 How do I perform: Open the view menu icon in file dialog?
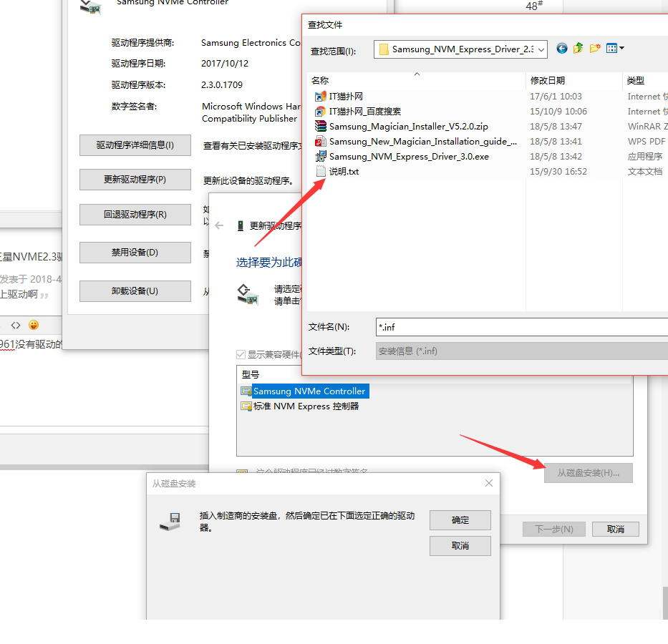[615, 49]
